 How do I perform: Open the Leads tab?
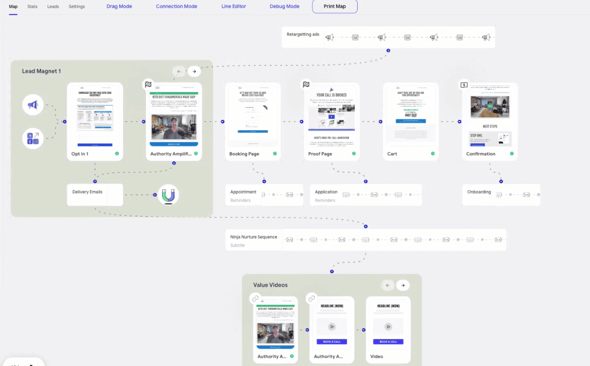click(x=53, y=6)
